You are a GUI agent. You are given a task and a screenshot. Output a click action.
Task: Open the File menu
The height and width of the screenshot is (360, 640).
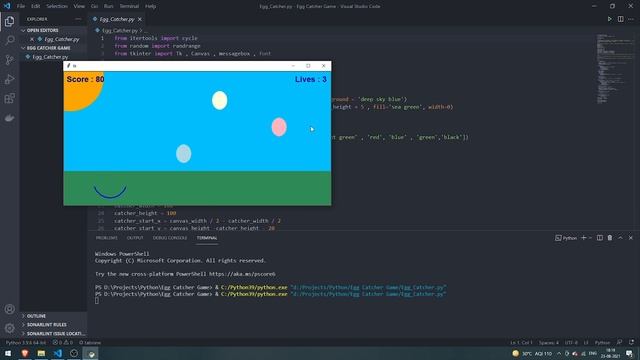tap(21, 6)
